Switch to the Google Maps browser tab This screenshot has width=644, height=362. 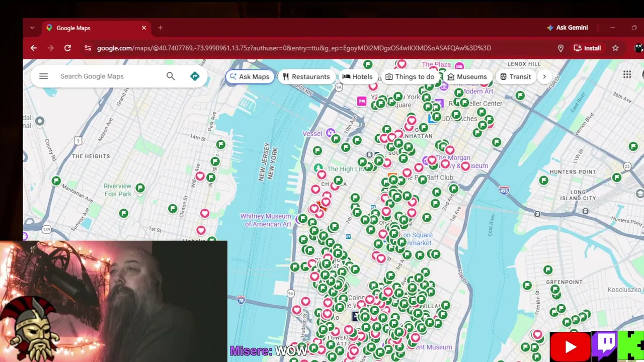click(x=97, y=28)
